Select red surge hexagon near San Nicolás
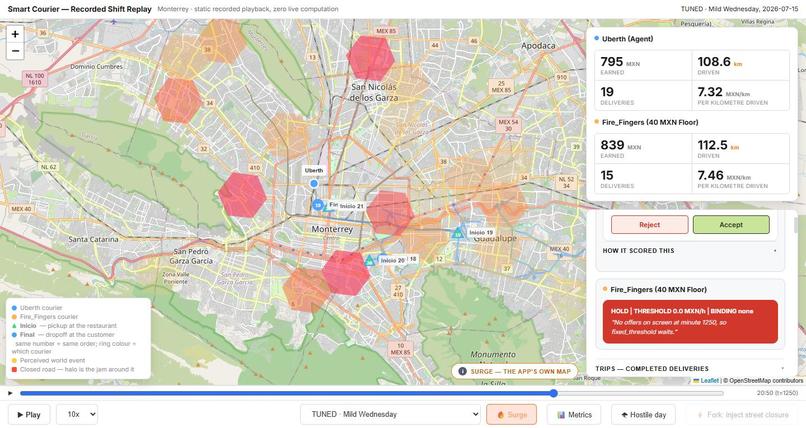This screenshot has height=428, width=806. 371,58
